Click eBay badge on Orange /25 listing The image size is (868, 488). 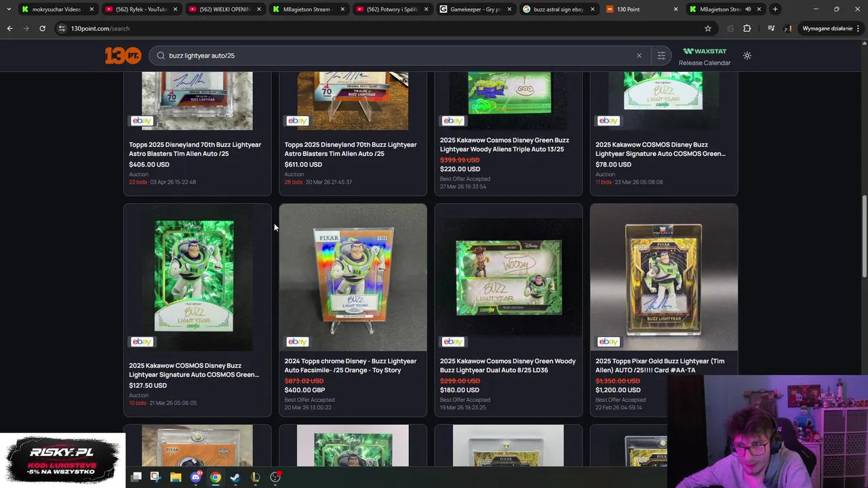tap(297, 342)
